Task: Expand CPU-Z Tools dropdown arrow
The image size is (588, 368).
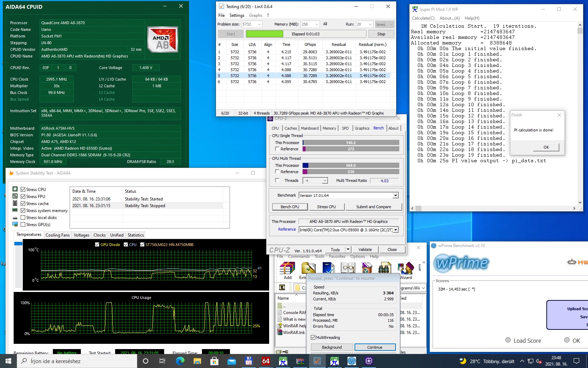Action: point(348,250)
